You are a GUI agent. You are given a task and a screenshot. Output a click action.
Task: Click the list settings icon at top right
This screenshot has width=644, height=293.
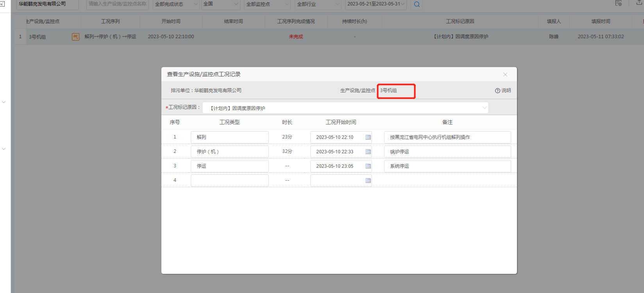tap(619, 3)
